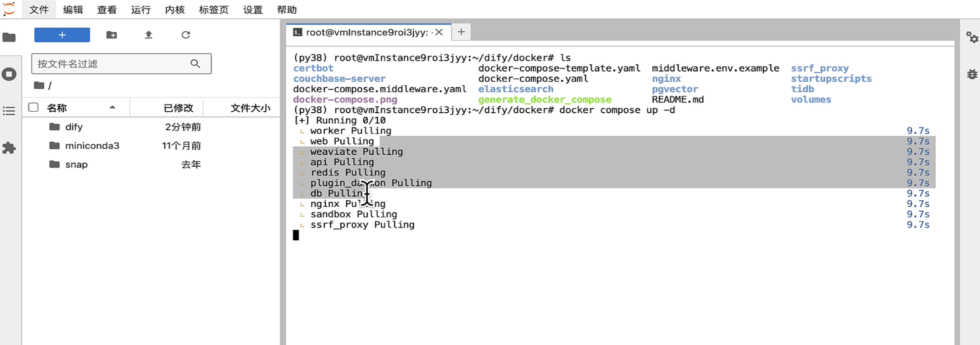Image resolution: width=980 pixels, height=345 pixels.
Task: Refresh the file browser list
Action: point(186,35)
